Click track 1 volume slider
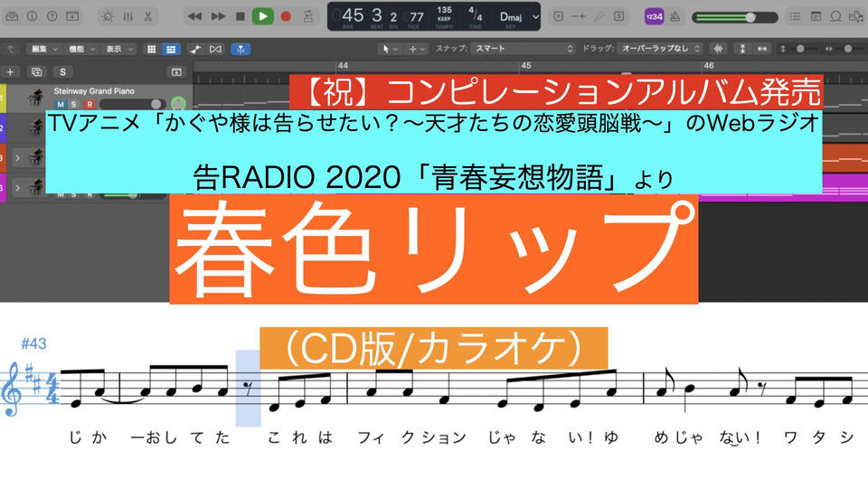Viewport: 868px width, 488px height. click(133, 104)
